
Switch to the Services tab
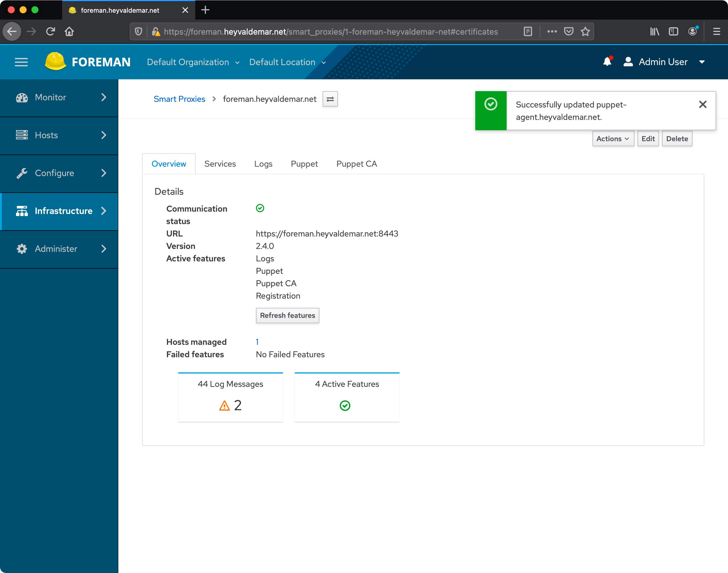pos(220,164)
